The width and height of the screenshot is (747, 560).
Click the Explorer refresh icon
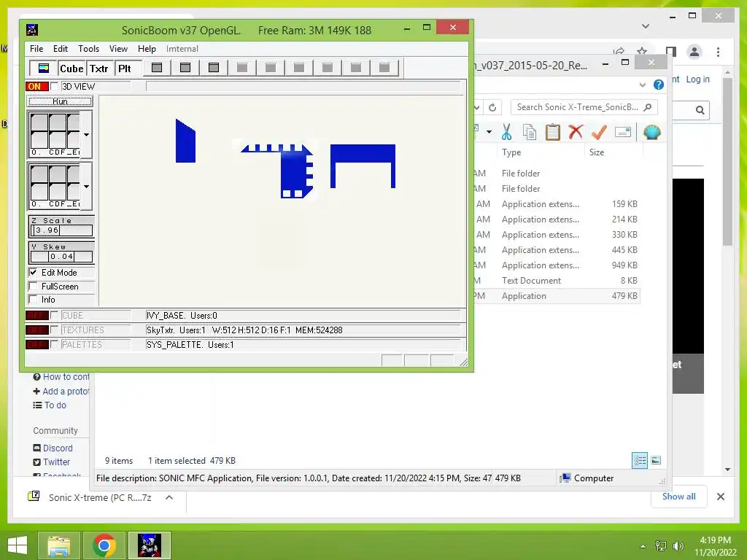pos(492,107)
